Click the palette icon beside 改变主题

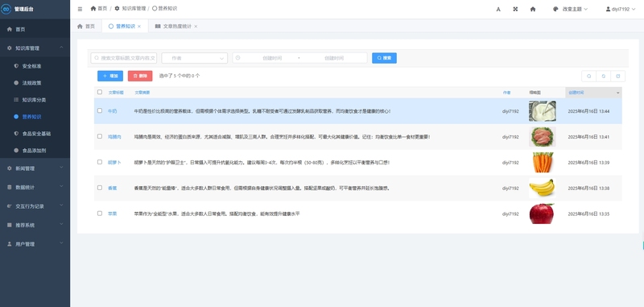click(x=555, y=9)
